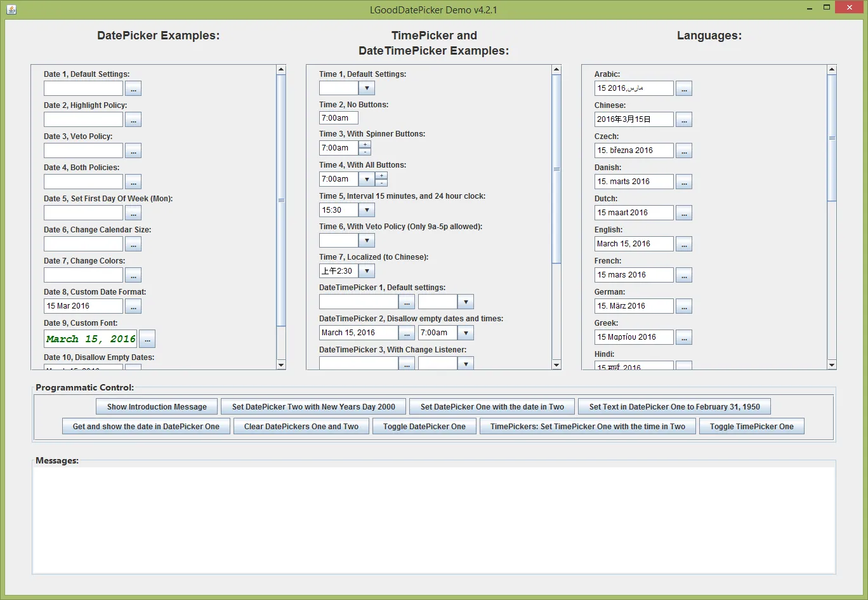Click scroll-up arrow of DatePicker Examples panel

point(281,69)
